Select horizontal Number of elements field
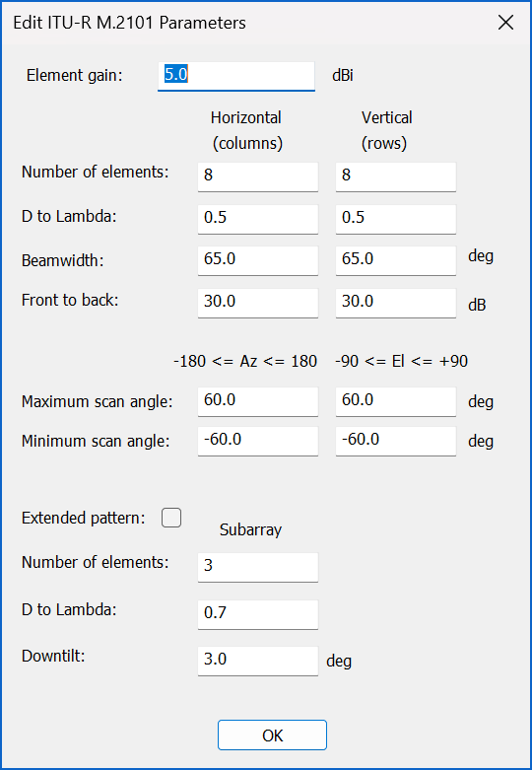Image resolution: width=532 pixels, height=770 pixels. pos(258,176)
